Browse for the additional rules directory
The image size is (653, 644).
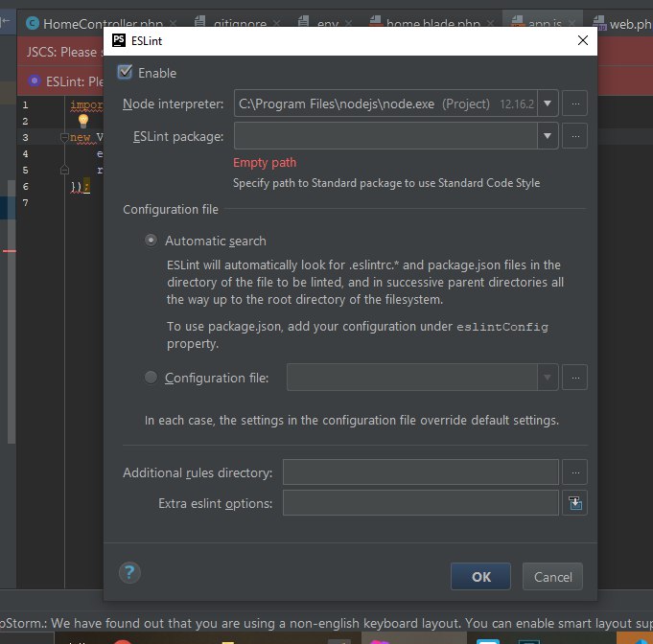(574, 472)
